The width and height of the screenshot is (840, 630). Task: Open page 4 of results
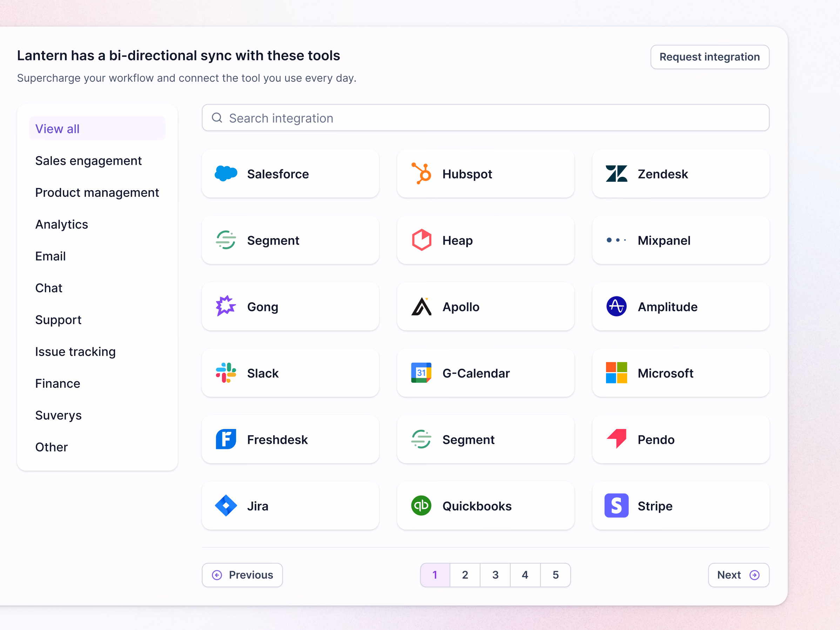[x=525, y=575]
